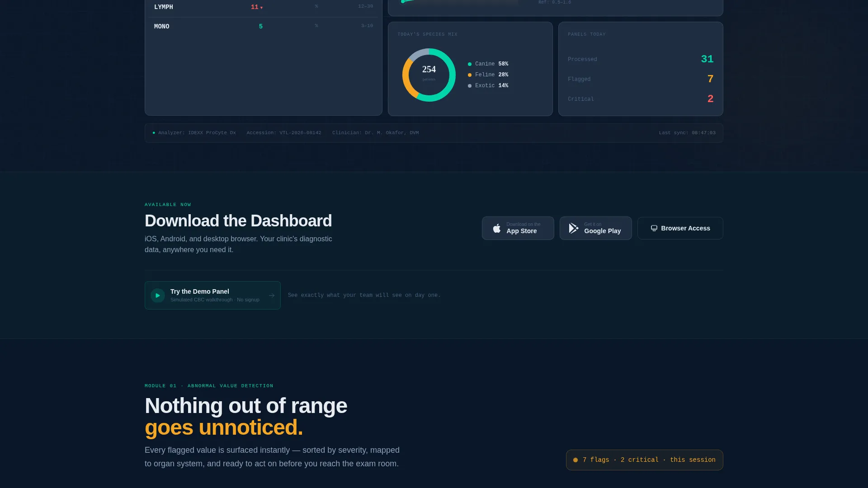Click the orange dot in the flags badge
Viewport: 868px width, 488px height.
pyautogui.click(x=576, y=460)
